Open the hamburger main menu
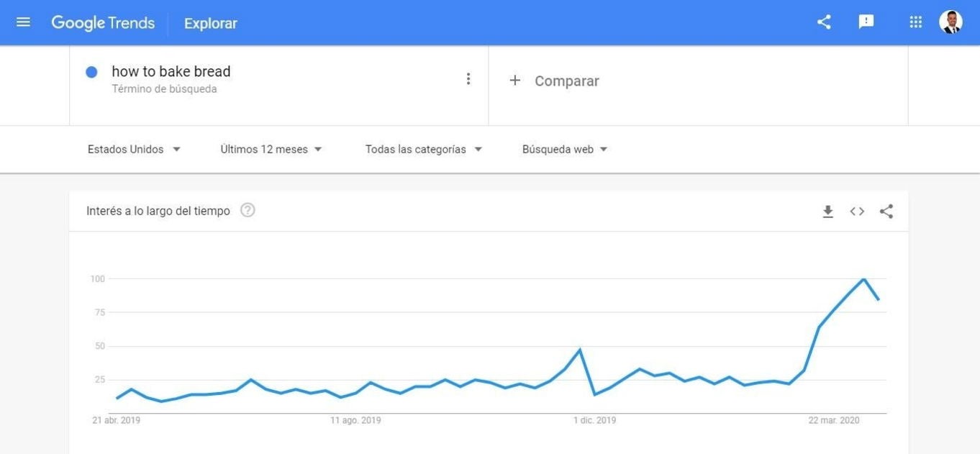The height and width of the screenshot is (454, 980). click(x=23, y=22)
